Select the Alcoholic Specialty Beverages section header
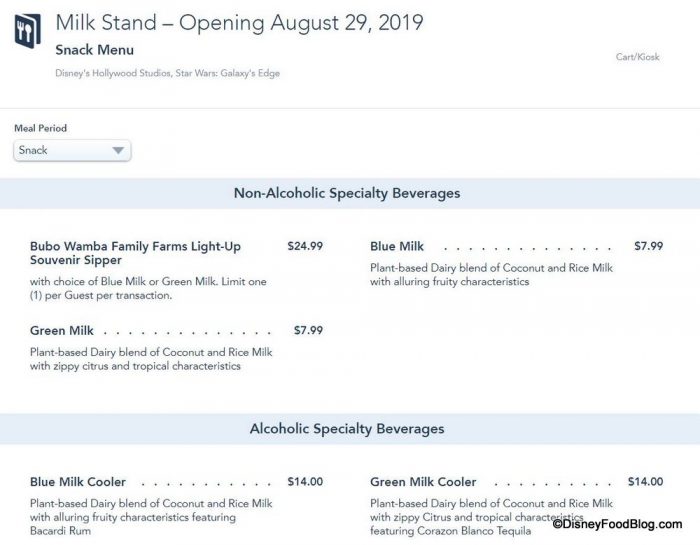Image resolution: width=700 pixels, height=545 pixels. click(347, 429)
